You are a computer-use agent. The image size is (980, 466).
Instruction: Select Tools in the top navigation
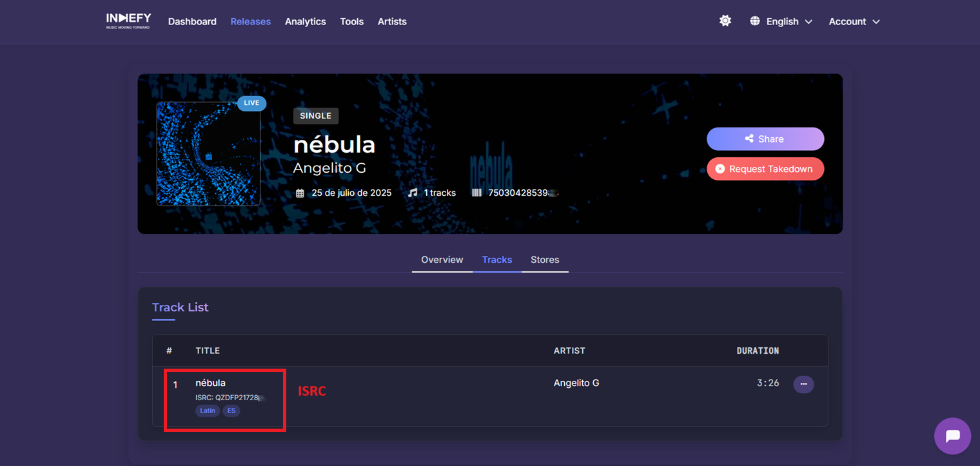pos(351,21)
